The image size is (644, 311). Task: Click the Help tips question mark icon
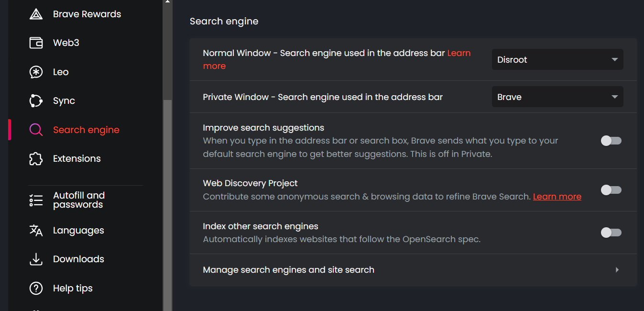(36, 289)
